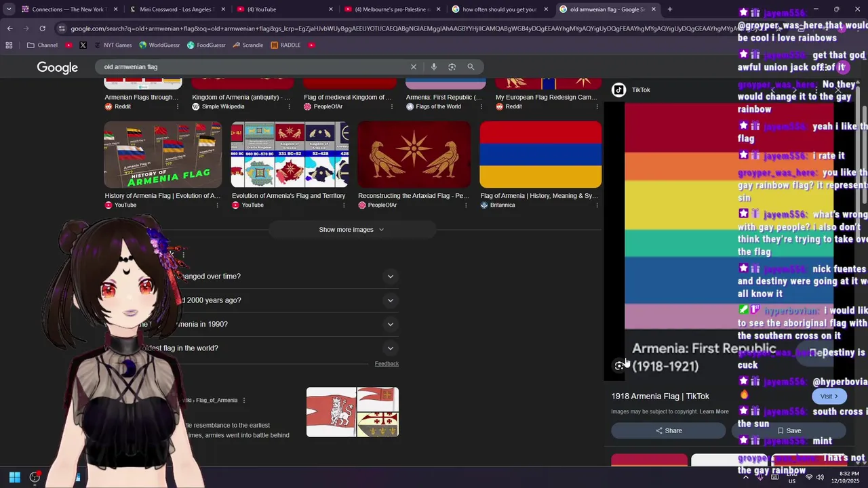Click the TikTok source icon in preview panel
868x488 pixels.
pyautogui.click(x=618, y=90)
